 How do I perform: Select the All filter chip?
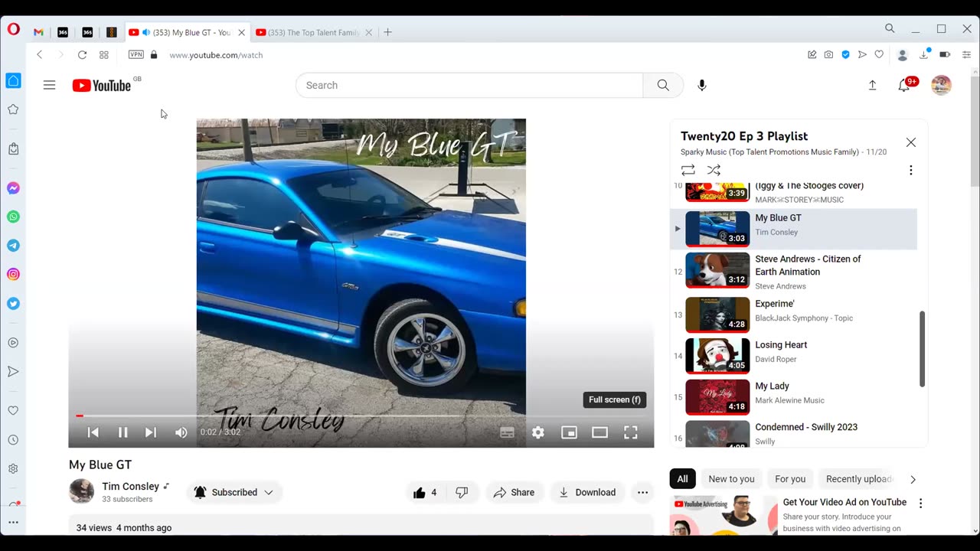pyautogui.click(x=682, y=479)
